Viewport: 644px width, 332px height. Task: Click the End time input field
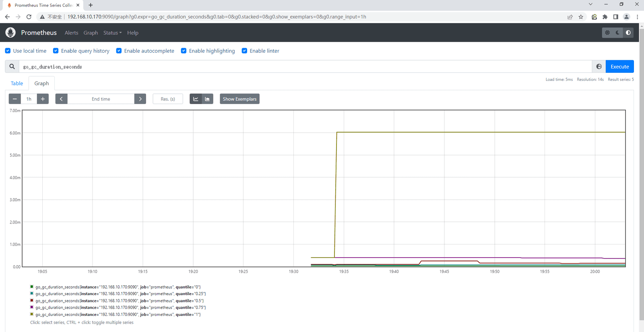pyautogui.click(x=101, y=99)
